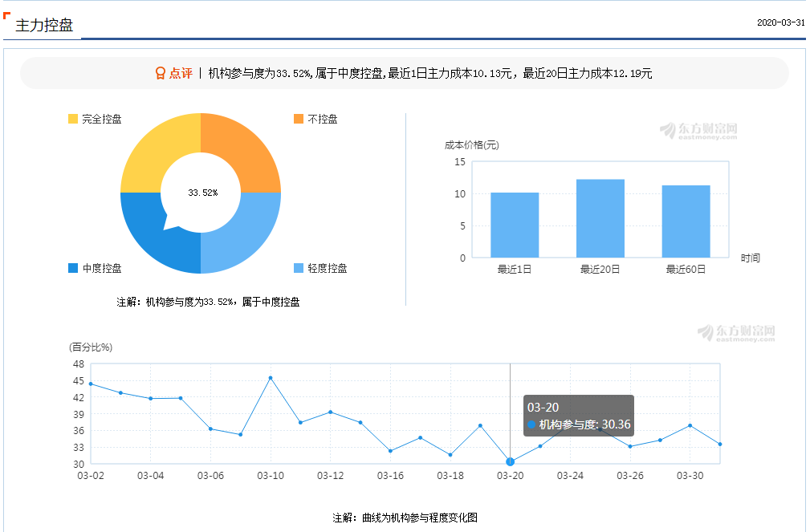Click the first data point at 03-02
This screenshot has height=532, width=810.
tap(91, 384)
